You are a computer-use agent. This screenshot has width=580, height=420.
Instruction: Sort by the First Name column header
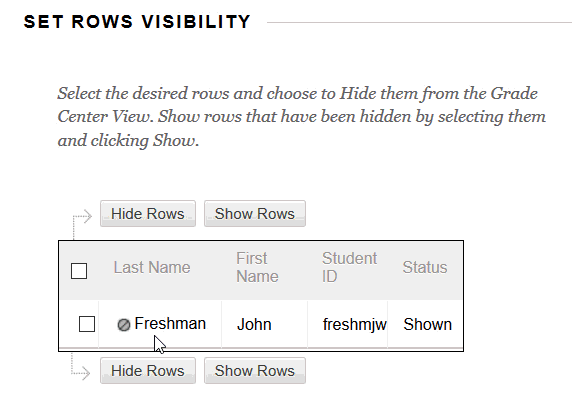click(x=257, y=267)
